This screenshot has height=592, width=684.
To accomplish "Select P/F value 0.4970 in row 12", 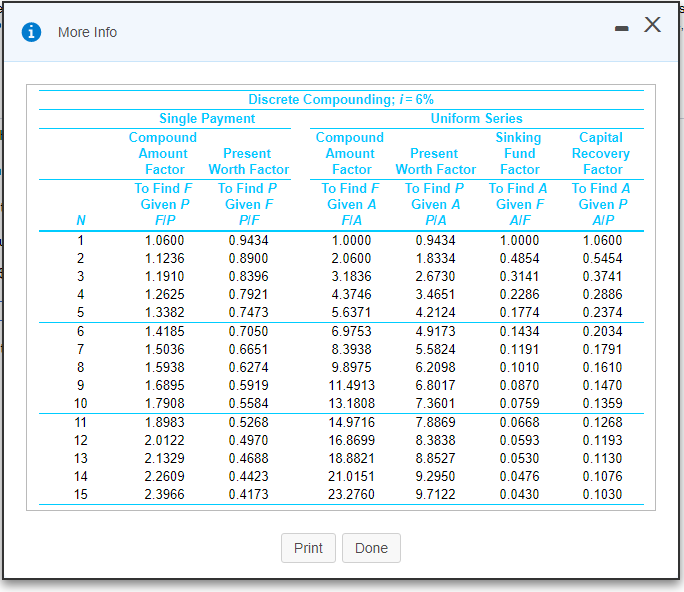I will click(x=249, y=440).
